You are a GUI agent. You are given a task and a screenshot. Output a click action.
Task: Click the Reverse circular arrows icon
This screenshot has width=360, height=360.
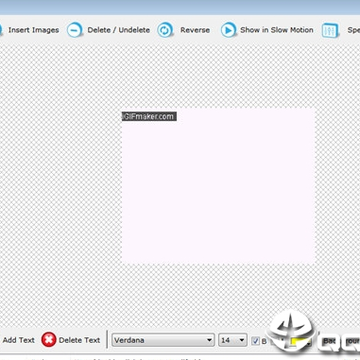click(x=165, y=30)
